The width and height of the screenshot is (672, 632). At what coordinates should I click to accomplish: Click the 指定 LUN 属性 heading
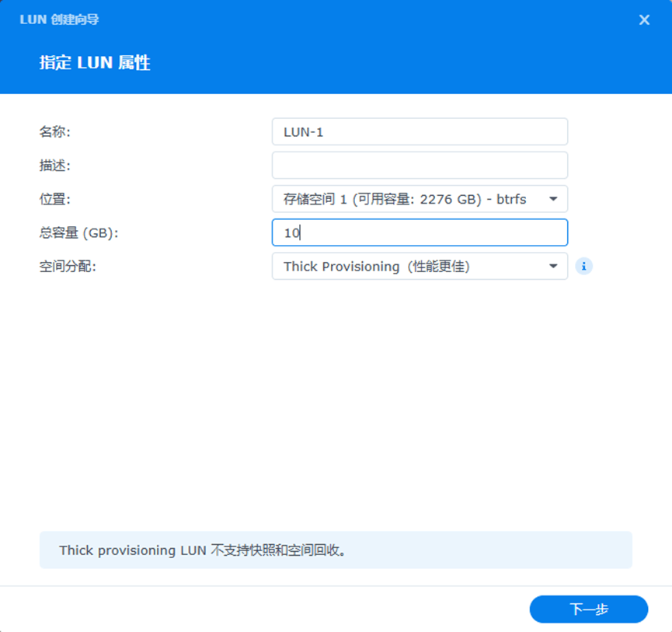pyautogui.click(x=95, y=63)
